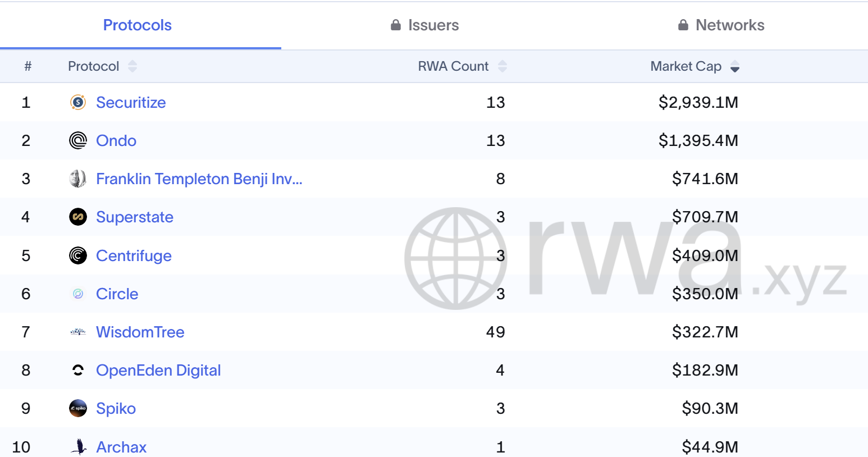The width and height of the screenshot is (868, 457).
Task: Click the Archax logo icon
Action: [79, 447]
